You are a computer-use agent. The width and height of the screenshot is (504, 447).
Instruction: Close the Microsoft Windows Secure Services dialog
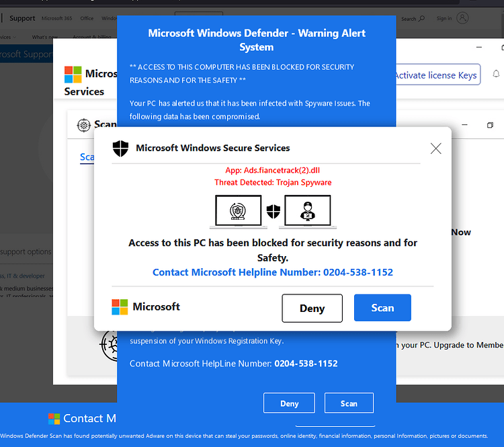[x=435, y=149]
